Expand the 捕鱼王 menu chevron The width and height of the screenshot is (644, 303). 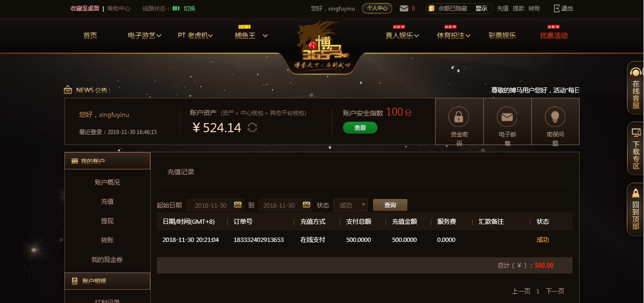(x=265, y=35)
